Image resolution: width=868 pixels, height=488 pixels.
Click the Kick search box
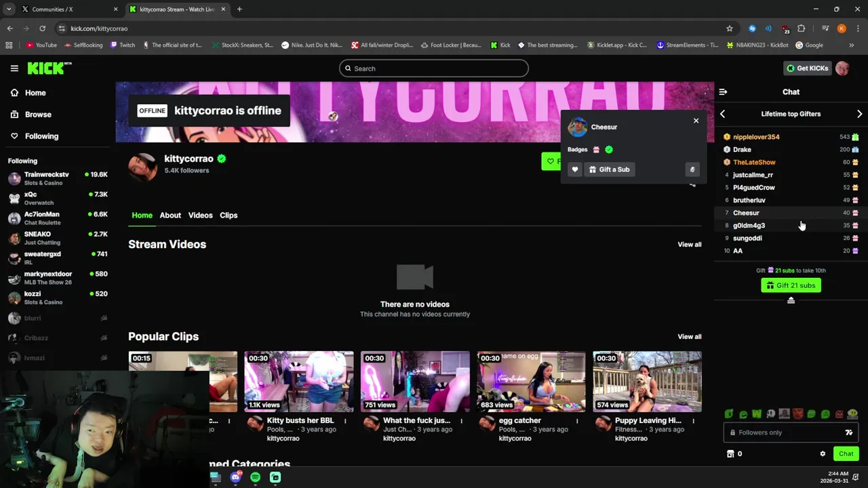pos(434,68)
